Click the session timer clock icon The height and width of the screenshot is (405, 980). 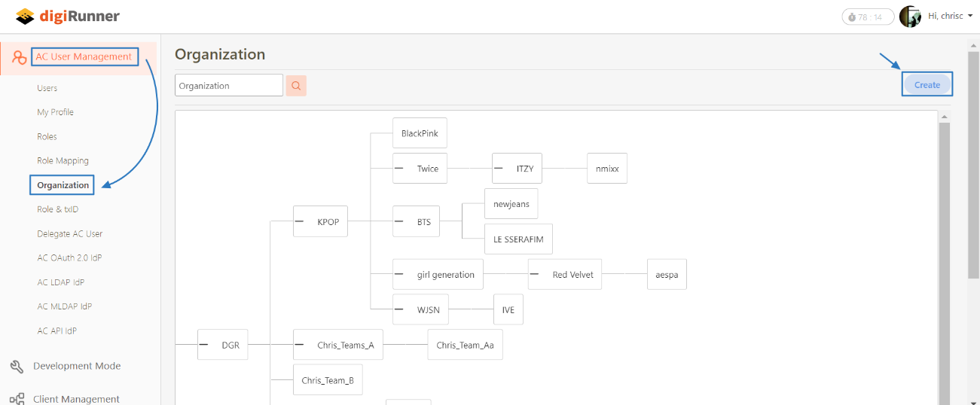click(x=852, y=17)
